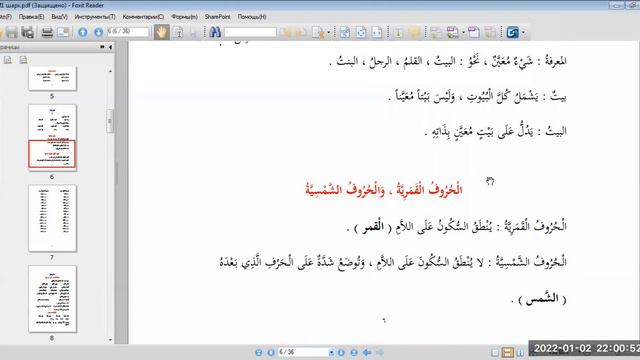Open dropdown beside blue Foxit icon
Image resolution: width=640 pixels, height=360 pixels.
tap(524, 32)
